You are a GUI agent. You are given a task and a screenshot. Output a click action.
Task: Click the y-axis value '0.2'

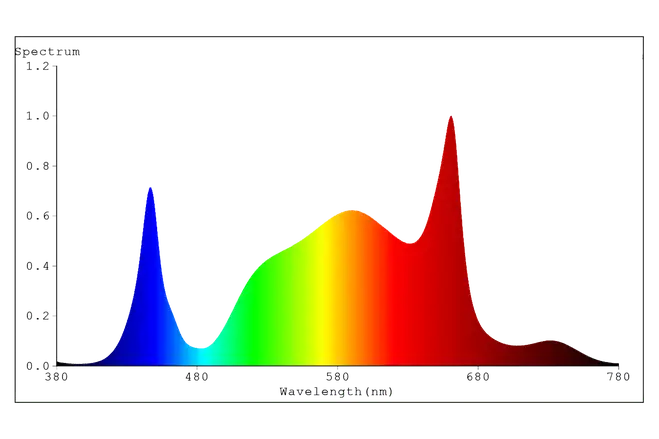tap(38, 316)
